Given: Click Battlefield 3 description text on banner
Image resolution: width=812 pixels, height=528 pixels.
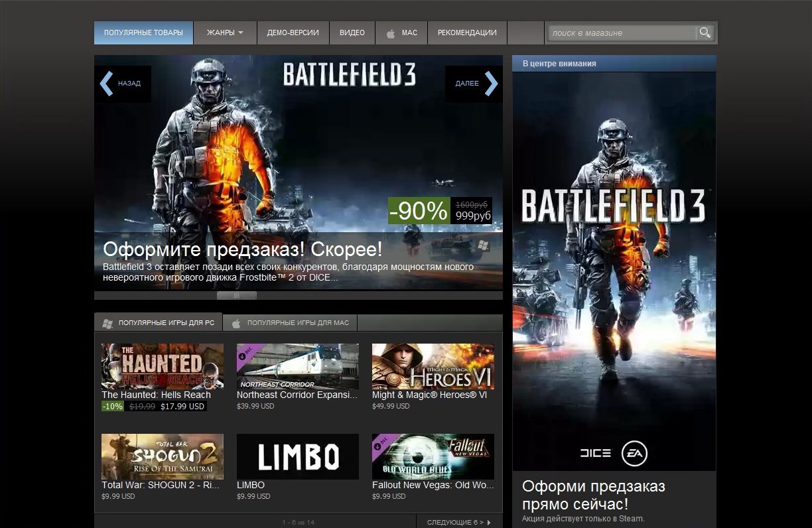Looking at the screenshot, I should [x=289, y=272].
